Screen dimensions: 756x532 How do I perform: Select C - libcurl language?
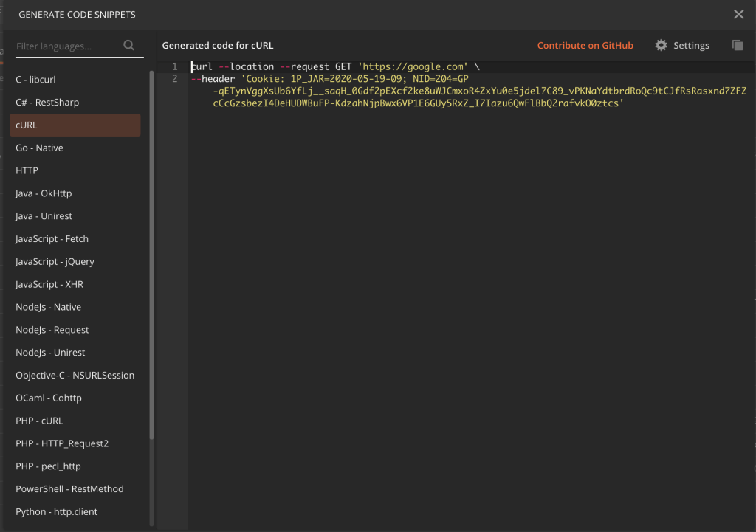point(36,80)
